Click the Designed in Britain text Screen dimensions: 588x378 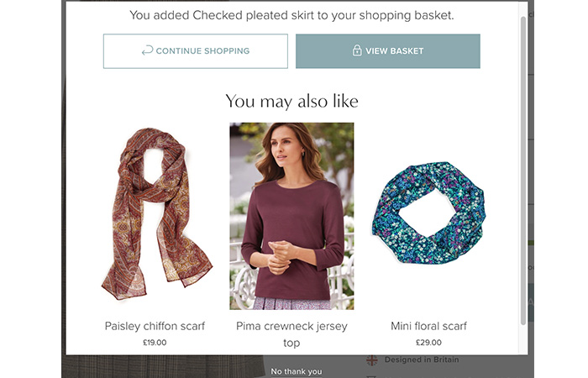(422, 360)
